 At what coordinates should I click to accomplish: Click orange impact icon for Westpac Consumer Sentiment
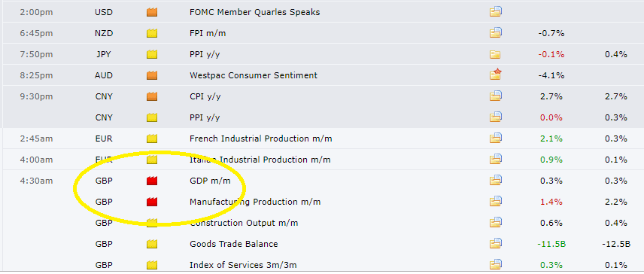152,75
